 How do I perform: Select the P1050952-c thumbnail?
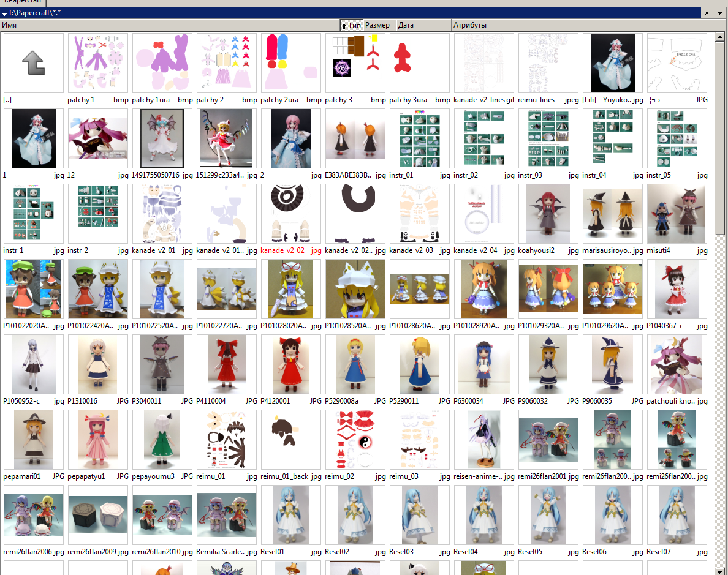(34, 364)
